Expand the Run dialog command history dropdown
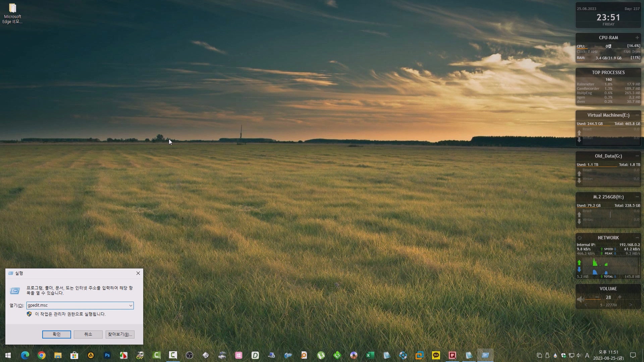The width and height of the screenshot is (644, 362). [130, 305]
